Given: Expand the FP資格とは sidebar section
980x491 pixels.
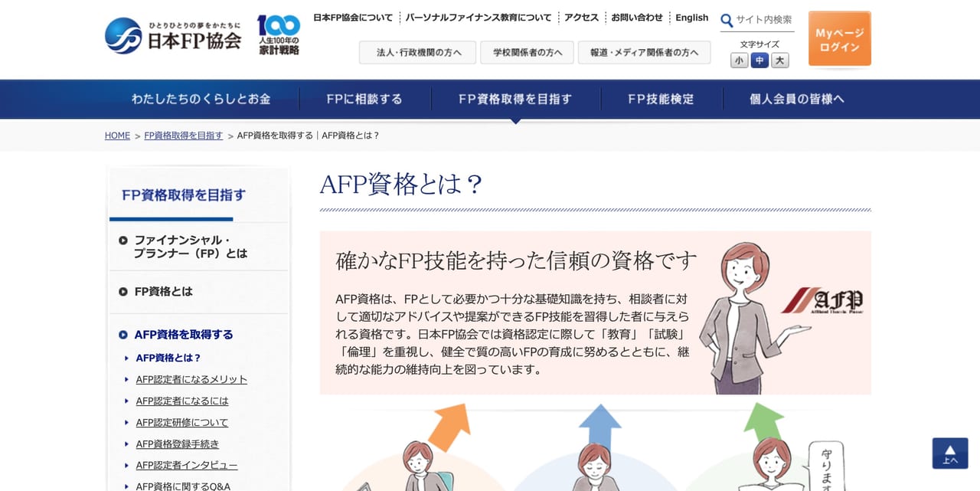Looking at the screenshot, I should coord(199,292).
